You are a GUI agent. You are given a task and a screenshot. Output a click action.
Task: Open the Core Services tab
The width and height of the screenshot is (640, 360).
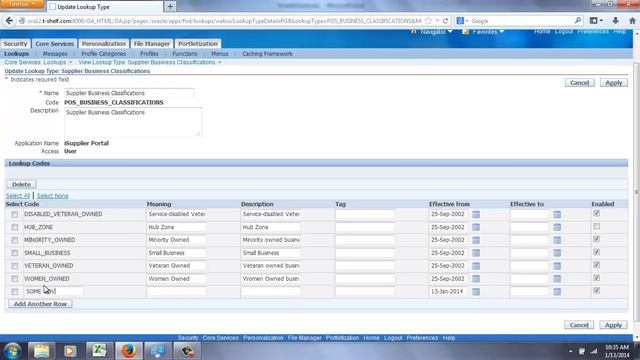click(x=55, y=44)
